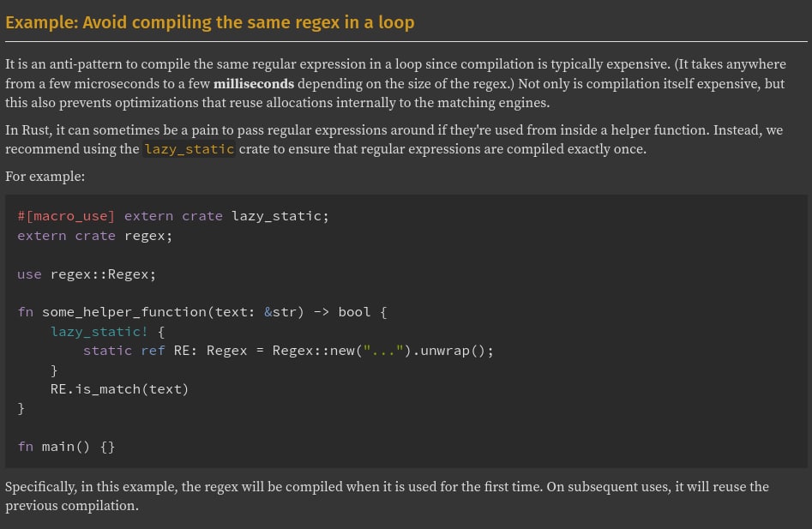Click the paragraph starting 'In Rust, it can'
The image size is (812, 529).
click(x=394, y=140)
